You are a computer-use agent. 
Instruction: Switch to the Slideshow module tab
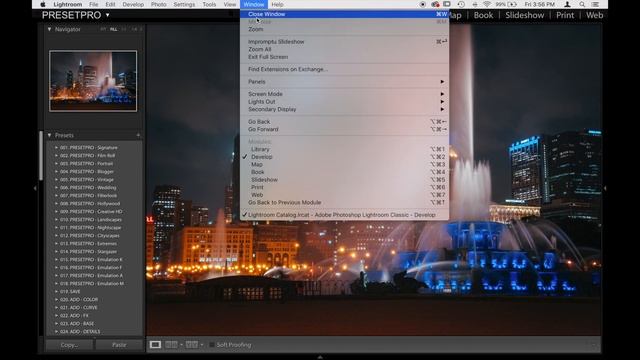pyautogui.click(x=524, y=16)
